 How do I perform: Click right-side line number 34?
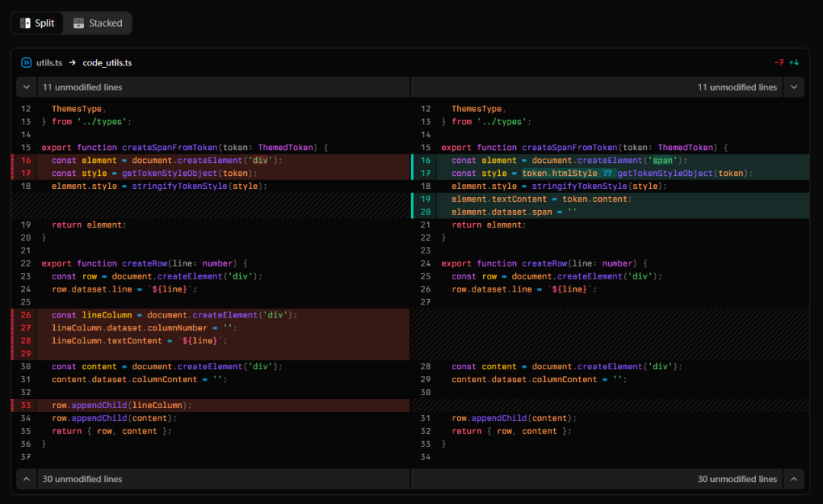click(x=426, y=457)
